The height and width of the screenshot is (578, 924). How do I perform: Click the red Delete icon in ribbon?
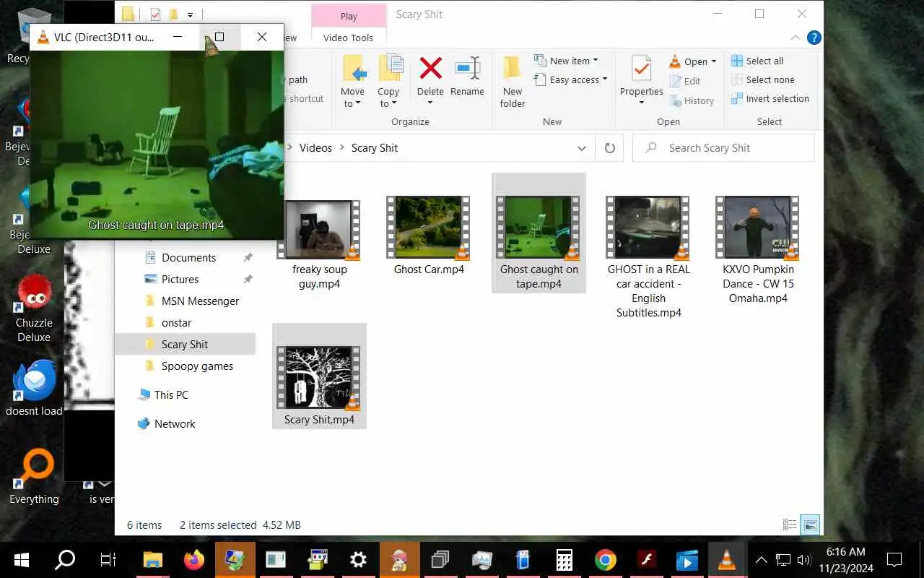coord(430,69)
